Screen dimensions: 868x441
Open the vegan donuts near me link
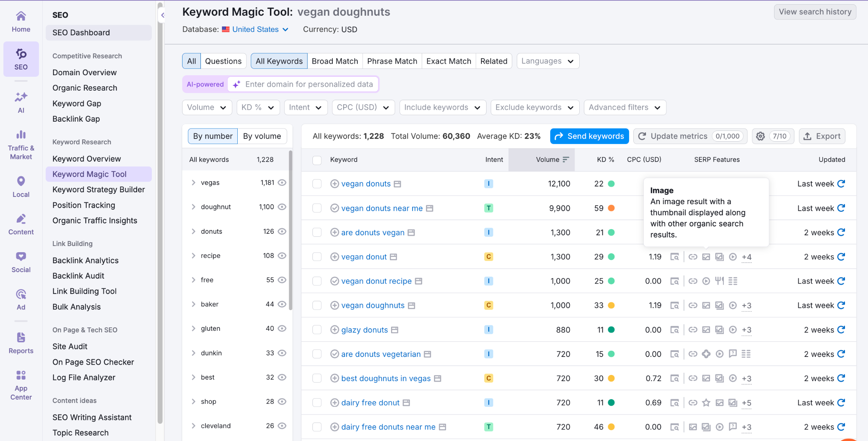pyautogui.click(x=382, y=208)
